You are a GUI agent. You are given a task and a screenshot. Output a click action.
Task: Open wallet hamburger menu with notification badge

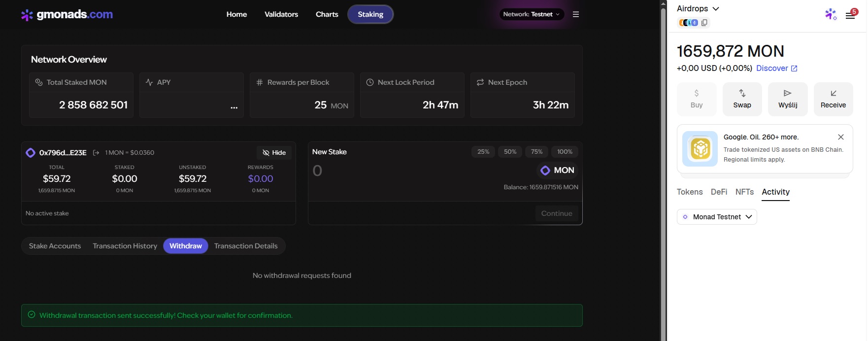[850, 15]
